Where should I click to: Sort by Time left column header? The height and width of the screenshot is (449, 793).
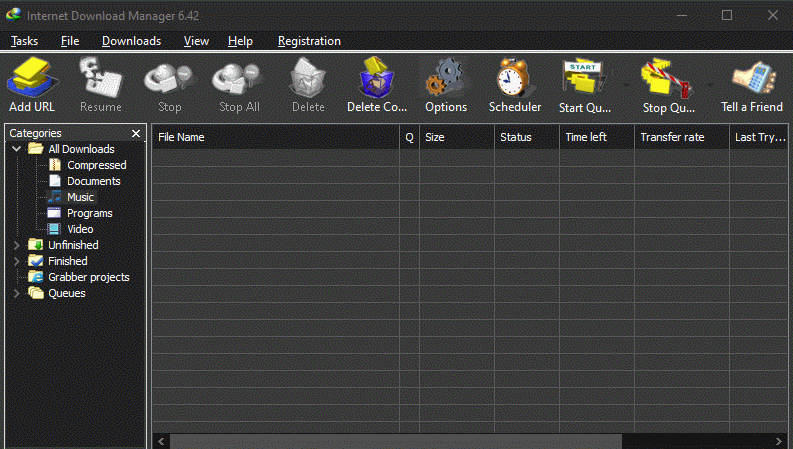coord(597,137)
